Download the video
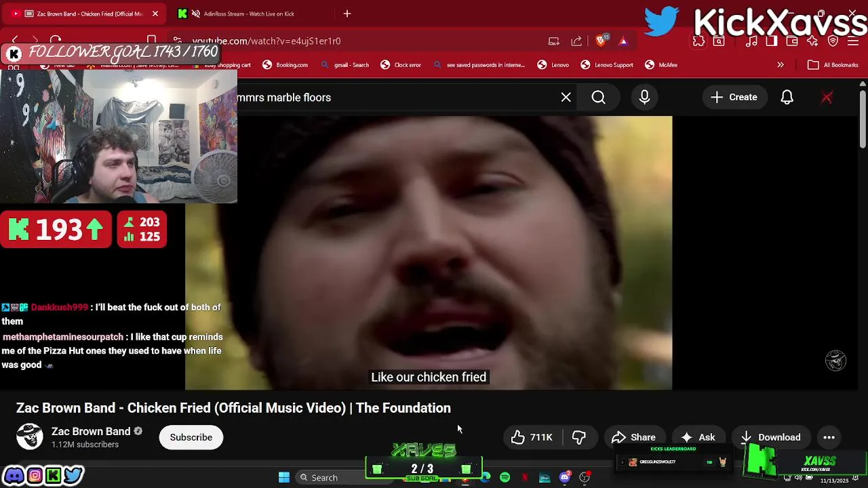Screen dimensions: 868x488 (770, 437)
